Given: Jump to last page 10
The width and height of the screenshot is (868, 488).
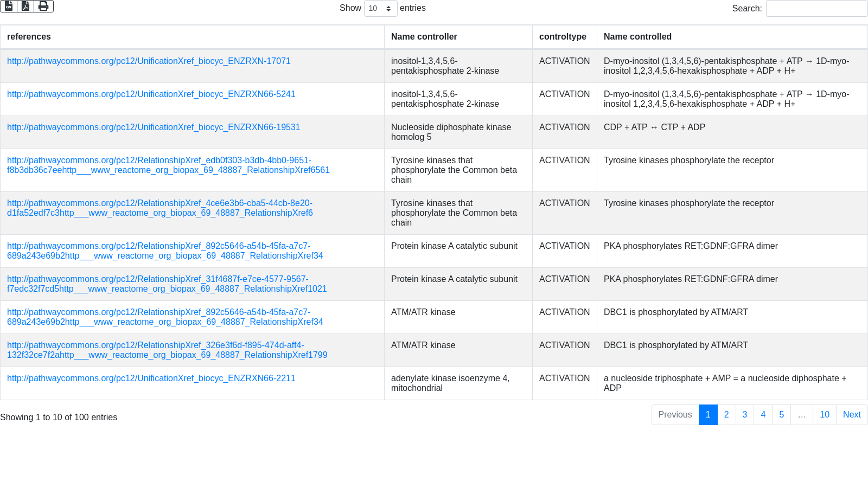Looking at the screenshot, I should point(824,415).
